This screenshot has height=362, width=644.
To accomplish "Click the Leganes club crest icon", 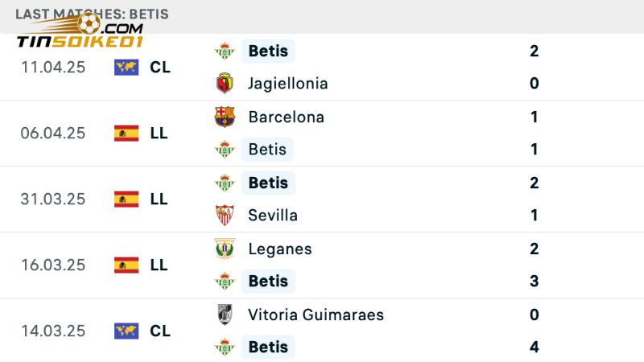I will pos(225,249).
